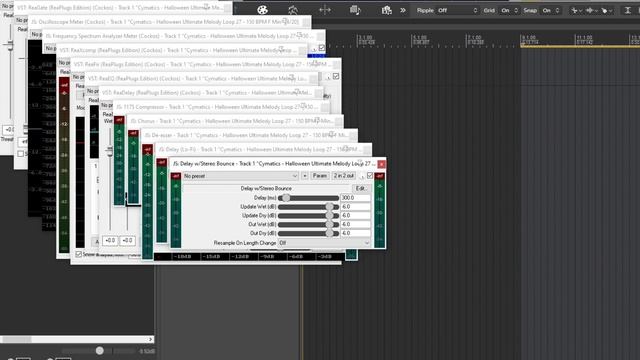This screenshot has width=640, height=360.
Task: Close the Delay w/Stereo Bounce window
Action: (381, 164)
